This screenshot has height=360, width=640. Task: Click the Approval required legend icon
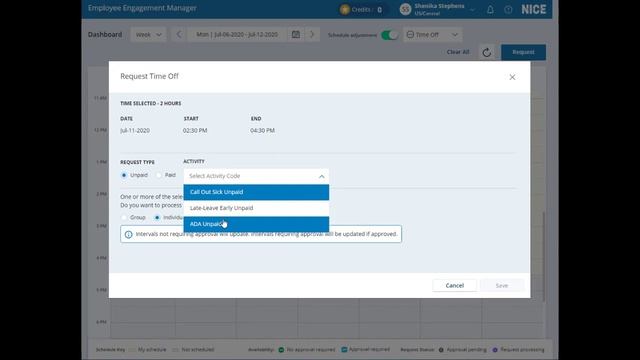coord(344,350)
